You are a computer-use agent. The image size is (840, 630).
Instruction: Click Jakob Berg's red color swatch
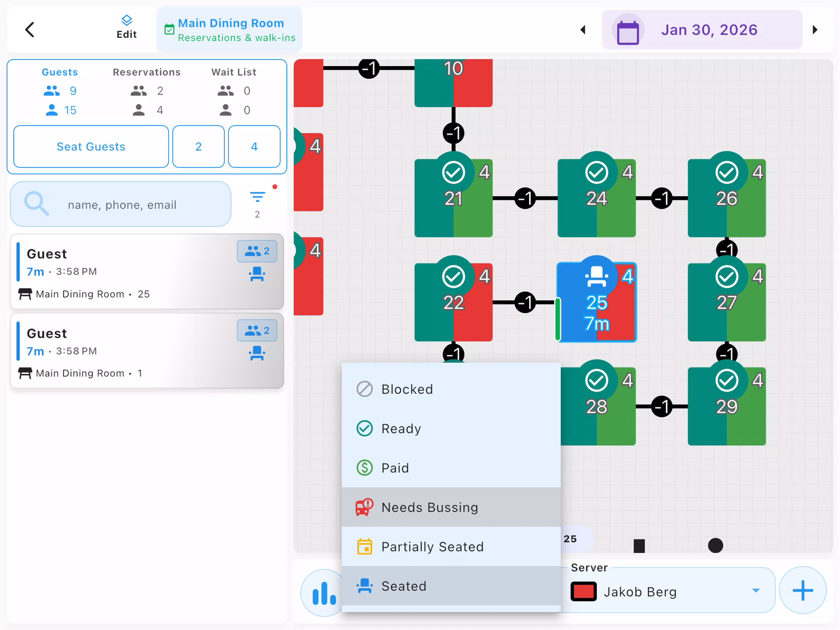tap(583, 592)
